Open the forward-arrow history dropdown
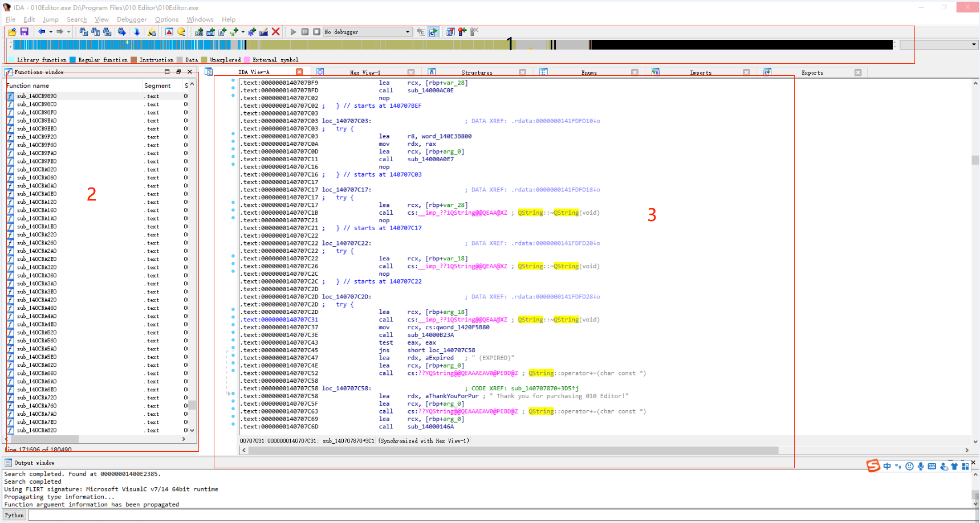This screenshot has width=980, height=523. (x=69, y=32)
